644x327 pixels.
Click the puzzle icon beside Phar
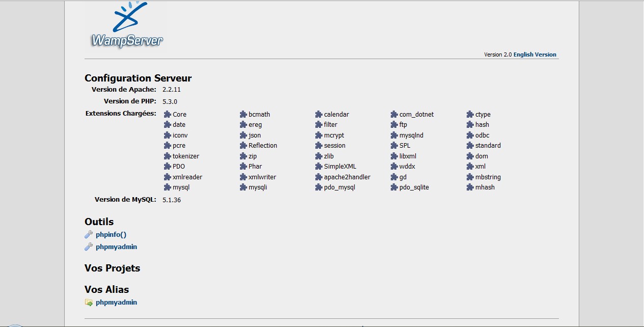[x=243, y=167]
